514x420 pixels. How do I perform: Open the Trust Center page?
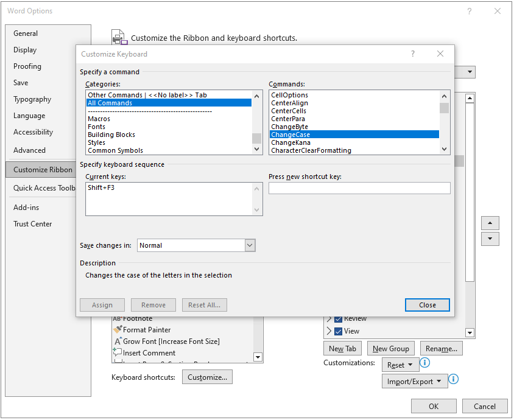tap(32, 224)
